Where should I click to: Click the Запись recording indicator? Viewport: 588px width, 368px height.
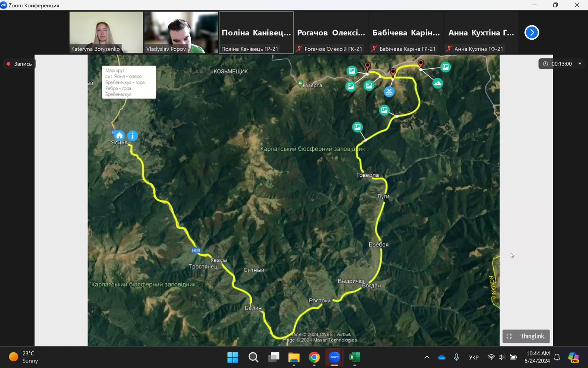[20, 64]
